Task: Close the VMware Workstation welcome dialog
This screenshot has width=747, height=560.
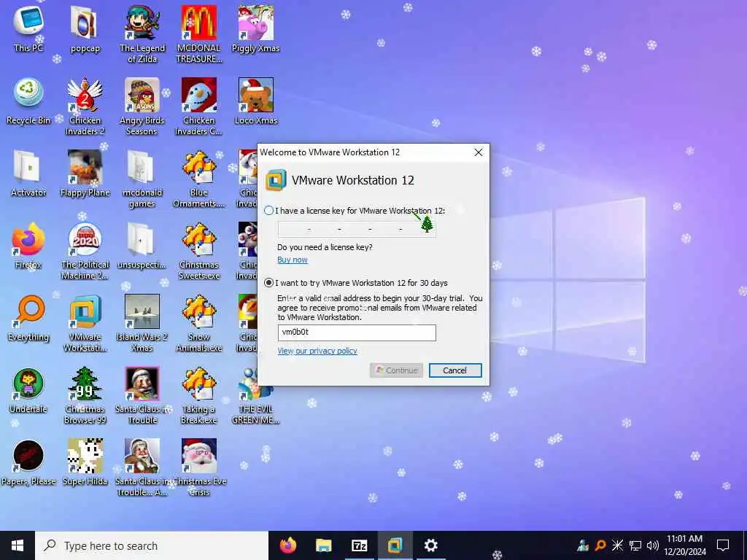Action: (x=479, y=152)
